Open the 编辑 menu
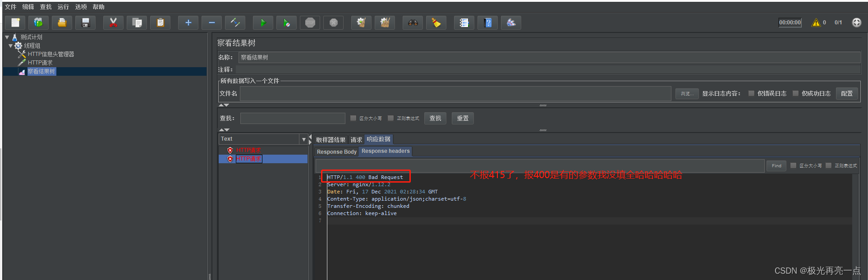Screen dimensions: 868x280 28,7
